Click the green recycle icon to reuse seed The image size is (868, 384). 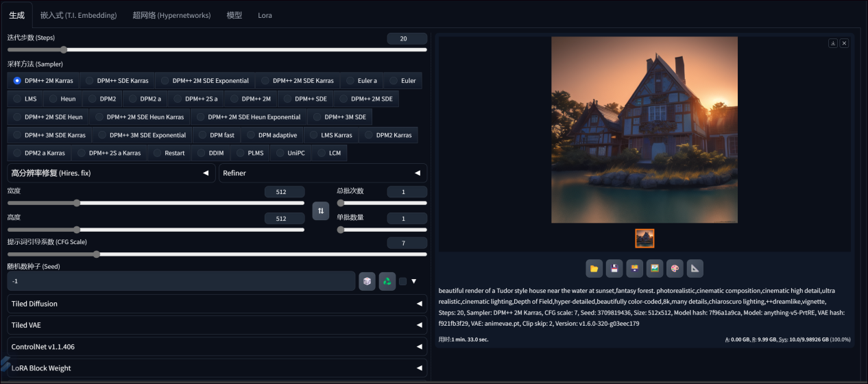387,281
